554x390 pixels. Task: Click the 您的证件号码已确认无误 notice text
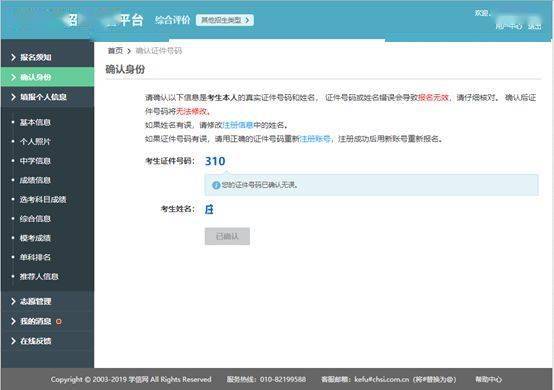[x=260, y=185]
